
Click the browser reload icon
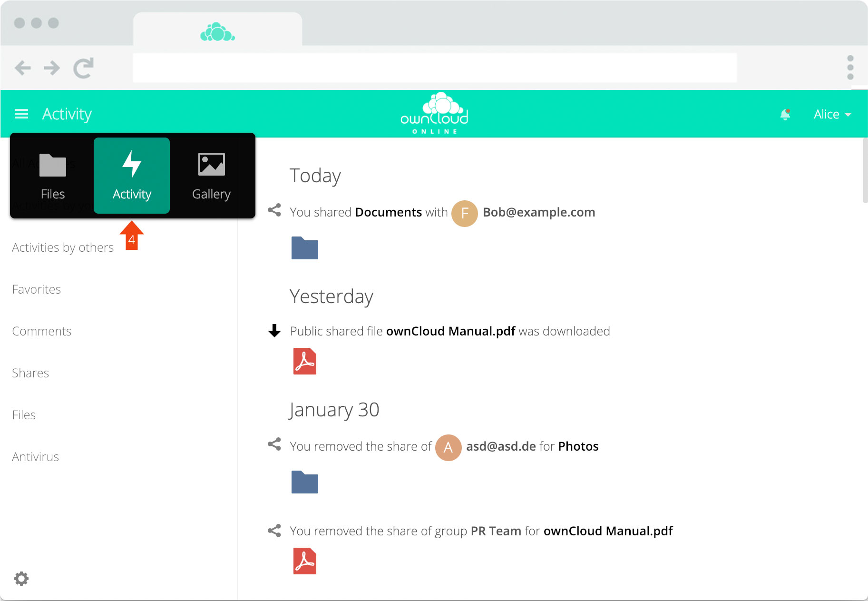point(84,68)
